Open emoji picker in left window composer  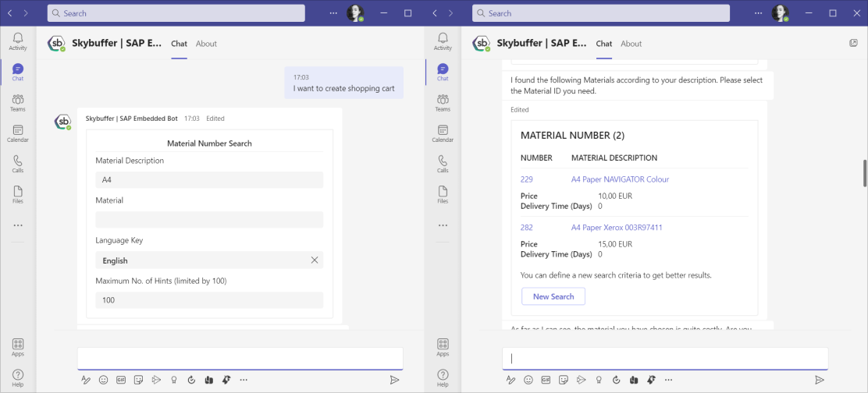click(103, 380)
